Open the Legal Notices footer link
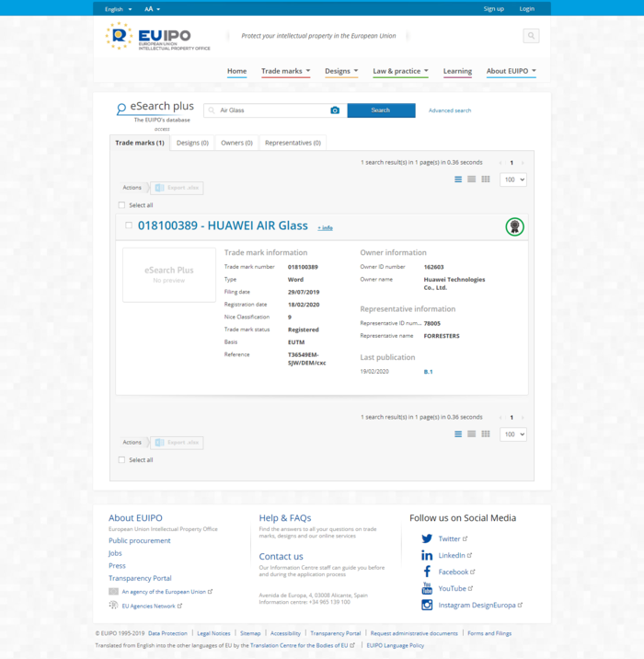 click(x=213, y=633)
